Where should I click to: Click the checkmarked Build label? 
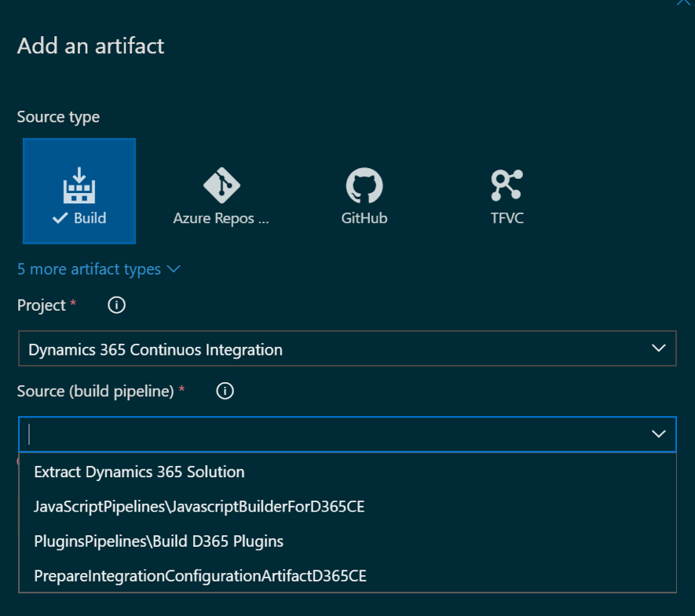(x=79, y=218)
